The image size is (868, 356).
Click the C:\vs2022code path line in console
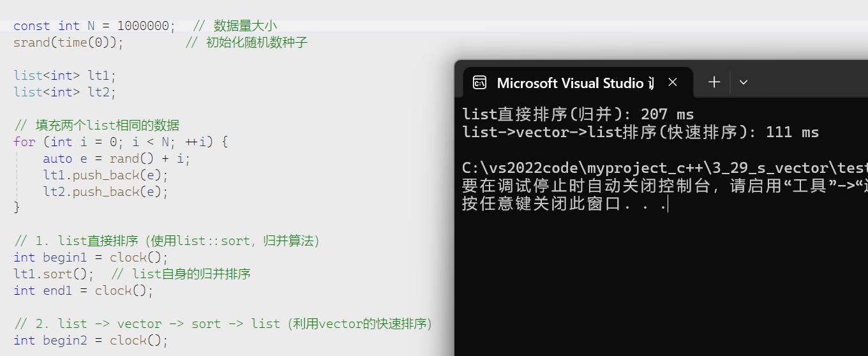[664, 168]
